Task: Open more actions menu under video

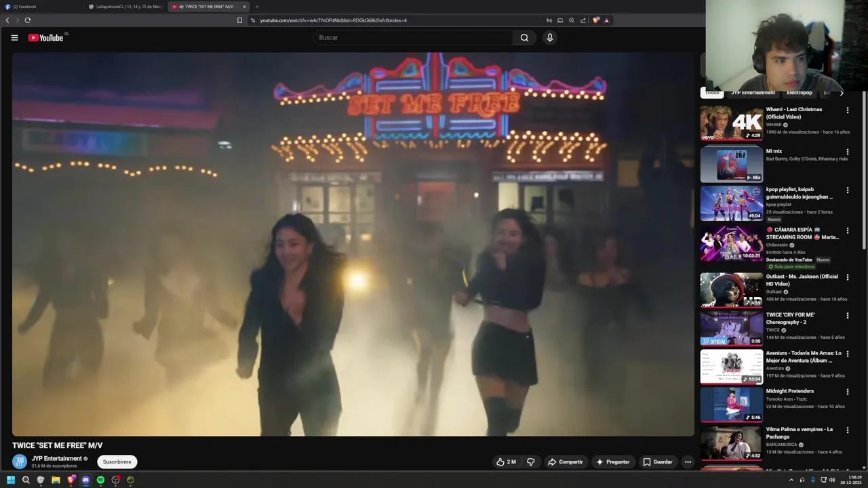Action: 688,462
